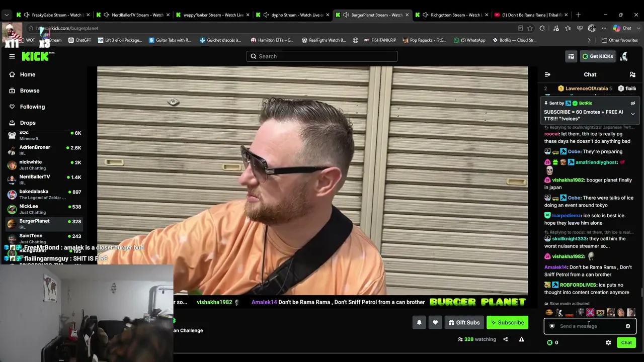644x362 pixels.
Task: Open ChatGPT bookmark
Action: click(79, 40)
